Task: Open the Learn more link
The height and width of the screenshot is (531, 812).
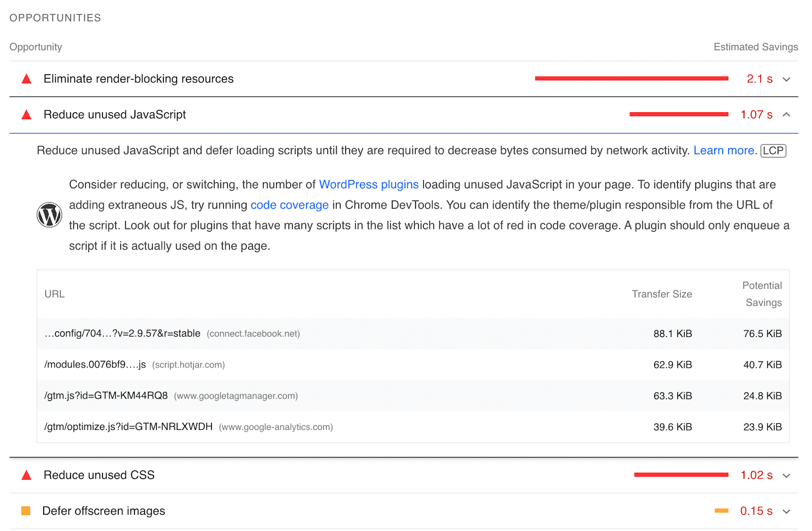Action: (724, 150)
